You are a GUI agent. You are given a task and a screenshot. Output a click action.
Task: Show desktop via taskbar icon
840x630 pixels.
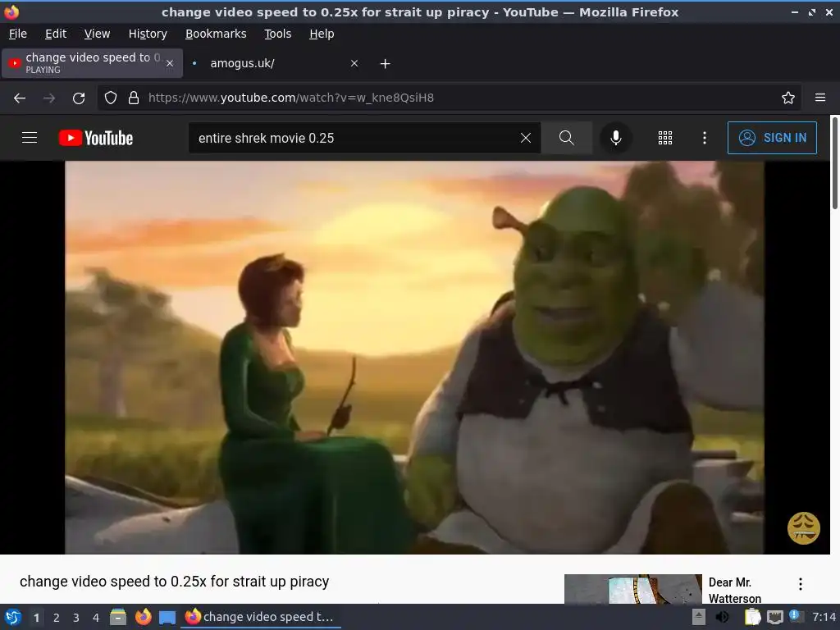tap(167, 617)
